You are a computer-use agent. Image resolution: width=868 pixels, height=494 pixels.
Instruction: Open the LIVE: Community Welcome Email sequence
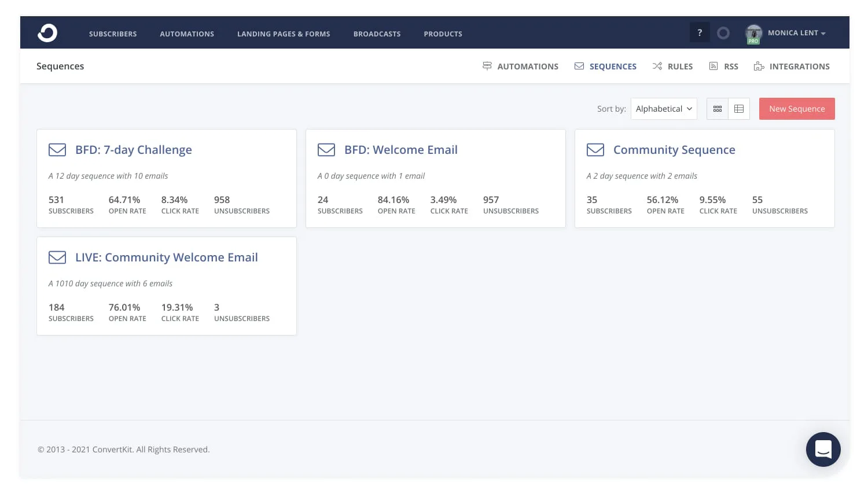click(x=167, y=257)
